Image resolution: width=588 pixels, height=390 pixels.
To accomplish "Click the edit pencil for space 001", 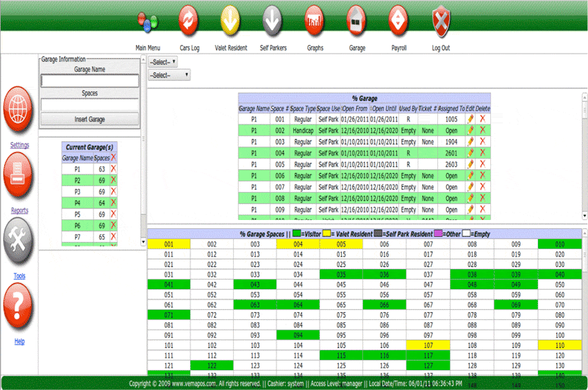I will pos(470,118).
